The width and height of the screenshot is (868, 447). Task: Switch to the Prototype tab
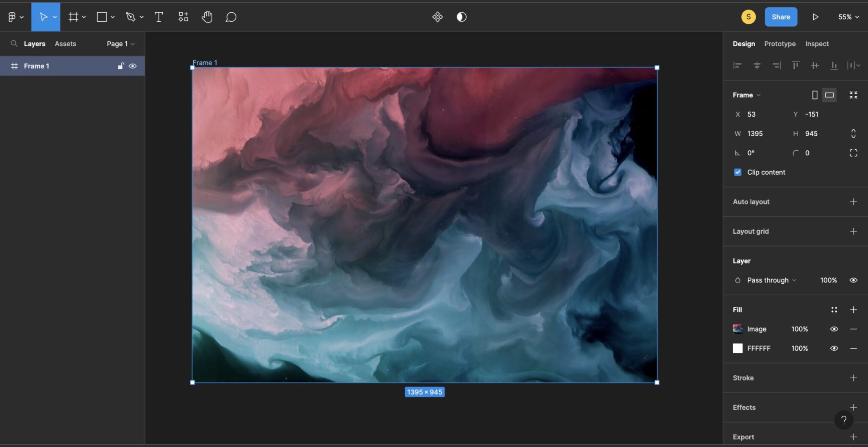[779, 44]
